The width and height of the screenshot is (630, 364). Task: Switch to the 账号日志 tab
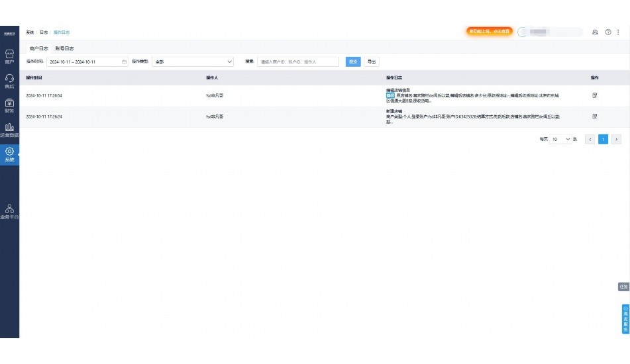point(64,48)
